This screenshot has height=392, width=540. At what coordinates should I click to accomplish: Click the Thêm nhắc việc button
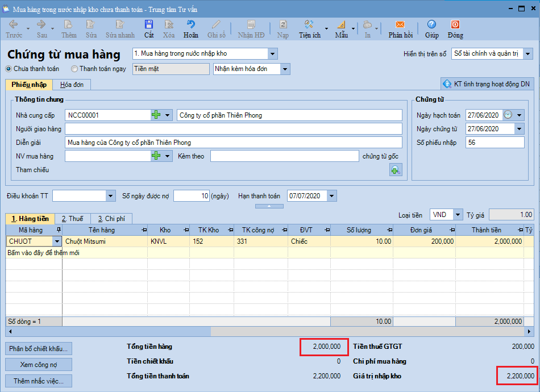pyautogui.click(x=39, y=381)
